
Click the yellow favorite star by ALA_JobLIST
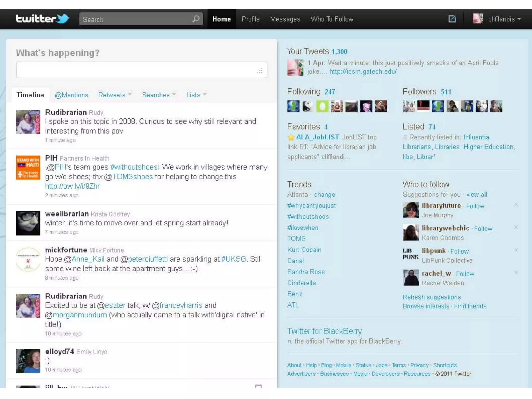point(291,137)
